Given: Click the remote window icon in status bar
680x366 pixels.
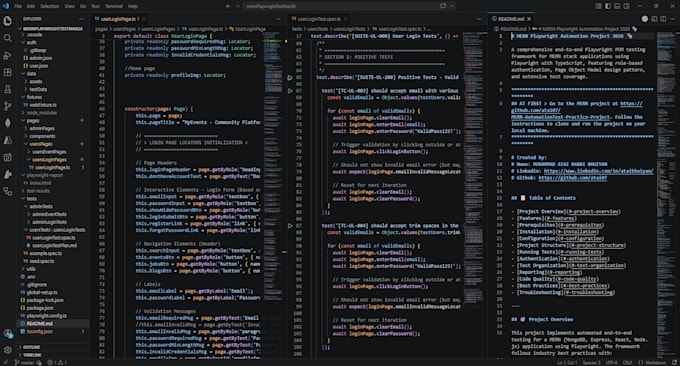Looking at the screenshot, I should point(5,363).
